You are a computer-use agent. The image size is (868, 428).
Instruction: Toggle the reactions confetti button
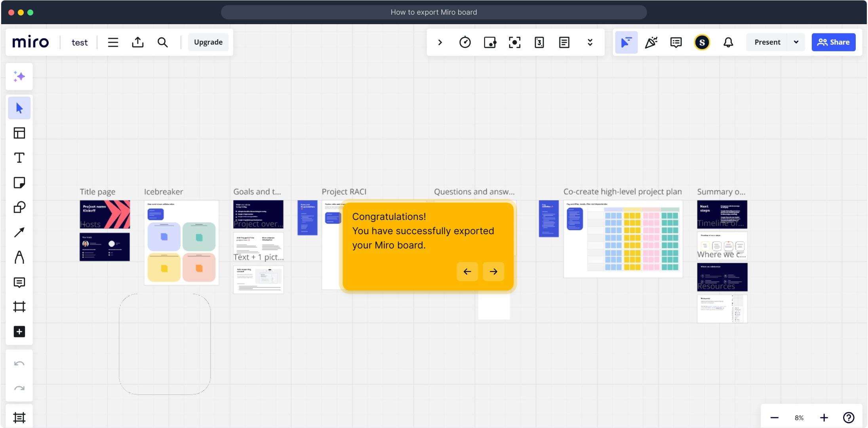651,42
